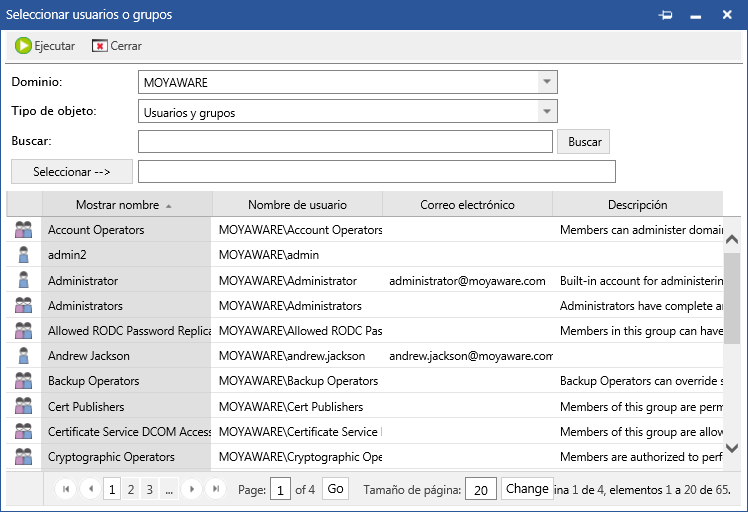Go to first page with the pager icon

(x=66, y=489)
